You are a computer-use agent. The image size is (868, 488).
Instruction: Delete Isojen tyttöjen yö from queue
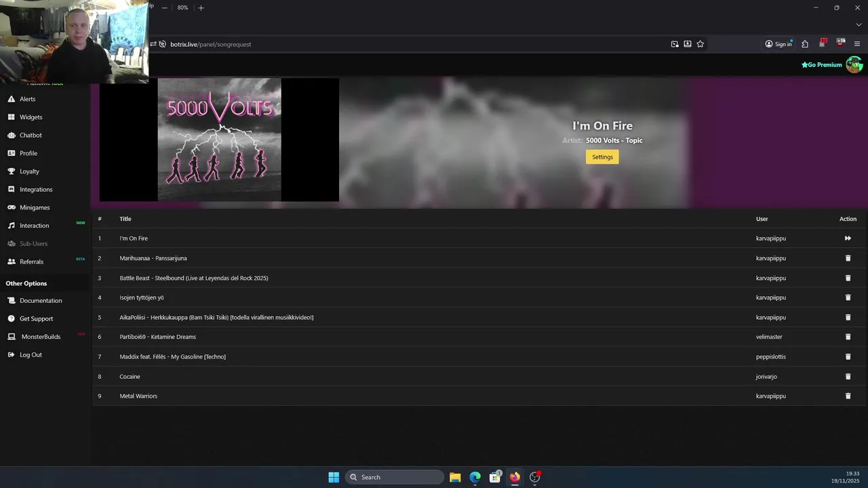(848, 298)
